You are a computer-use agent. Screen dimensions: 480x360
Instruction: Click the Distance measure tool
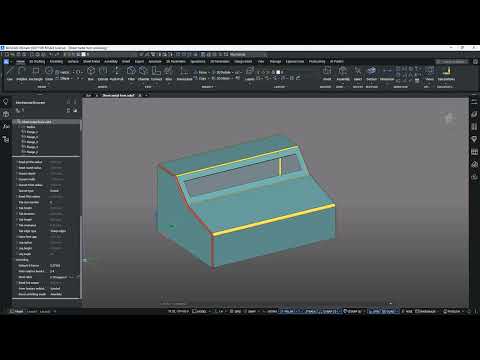(387, 74)
